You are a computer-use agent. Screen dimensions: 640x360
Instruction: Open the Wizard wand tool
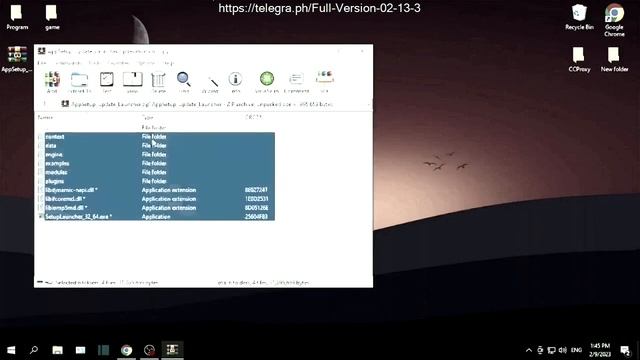click(x=210, y=82)
